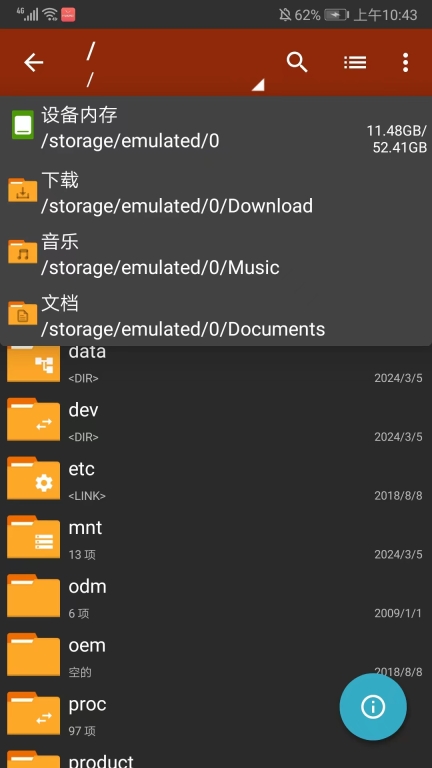
Task: Choose /storage/emulated/0 device memory entry
Action: click(216, 128)
